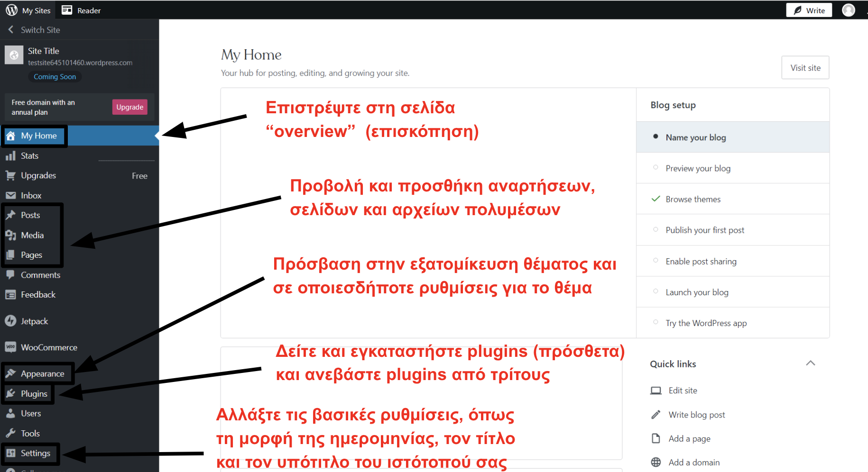
Task: Open My Sites menu
Action: (28, 10)
